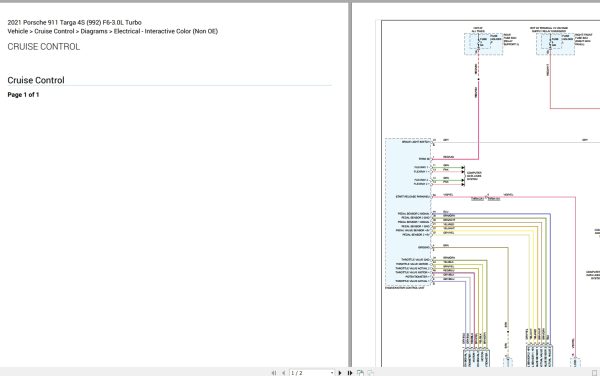Click the greyed-out page layout icon in the toolbar
The width and height of the screenshot is (600, 376).
click(370, 373)
